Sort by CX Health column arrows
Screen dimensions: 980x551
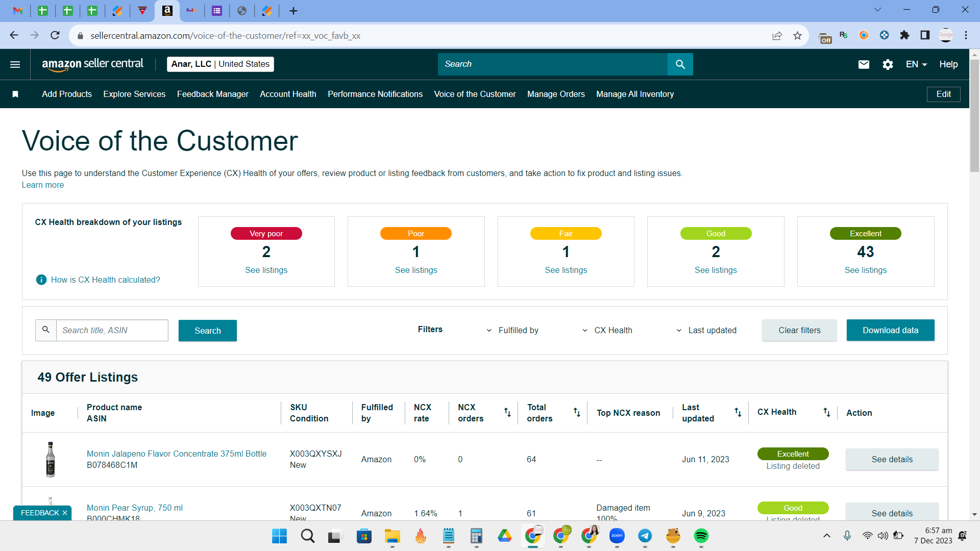coord(827,412)
